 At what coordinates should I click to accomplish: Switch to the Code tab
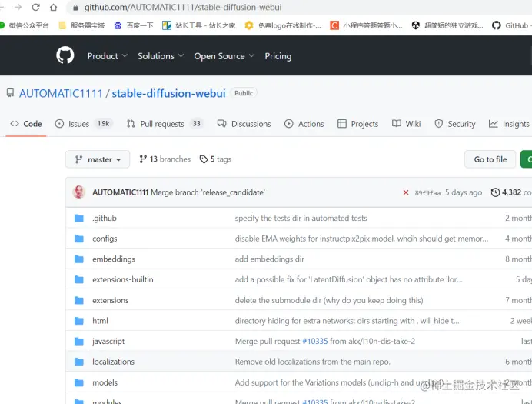click(x=26, y=124)
